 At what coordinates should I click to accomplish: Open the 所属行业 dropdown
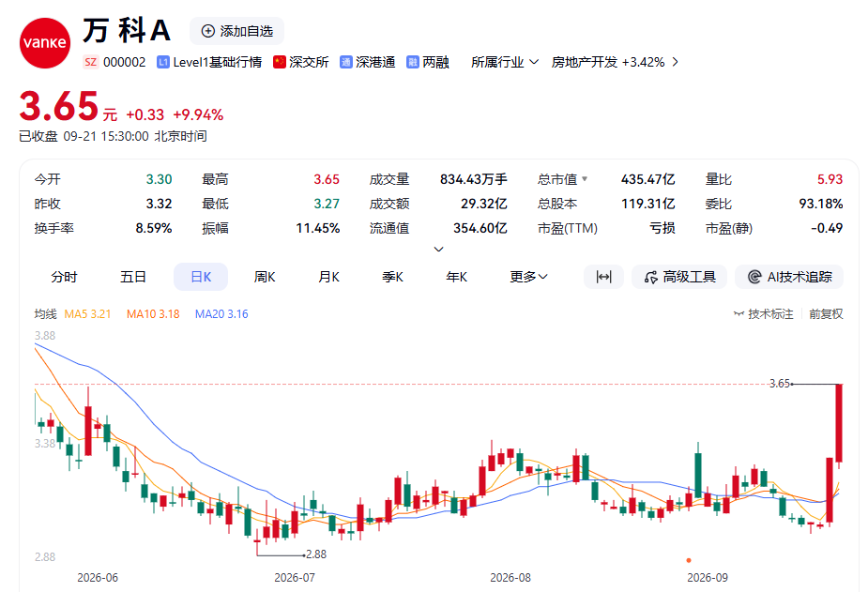pyautogui.click(x=504, y=62)
